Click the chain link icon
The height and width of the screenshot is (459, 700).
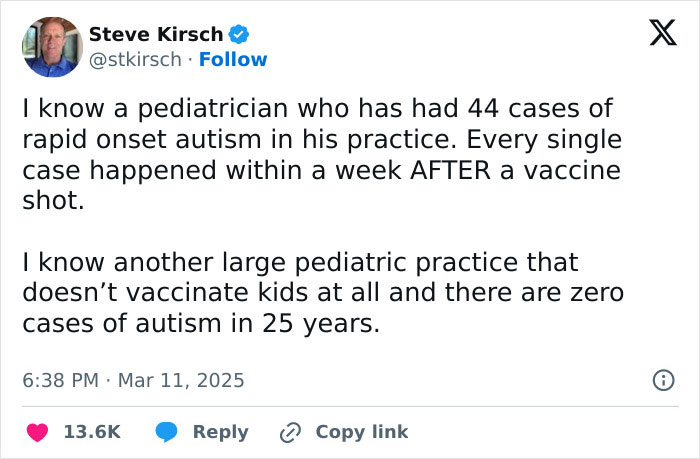290,432
